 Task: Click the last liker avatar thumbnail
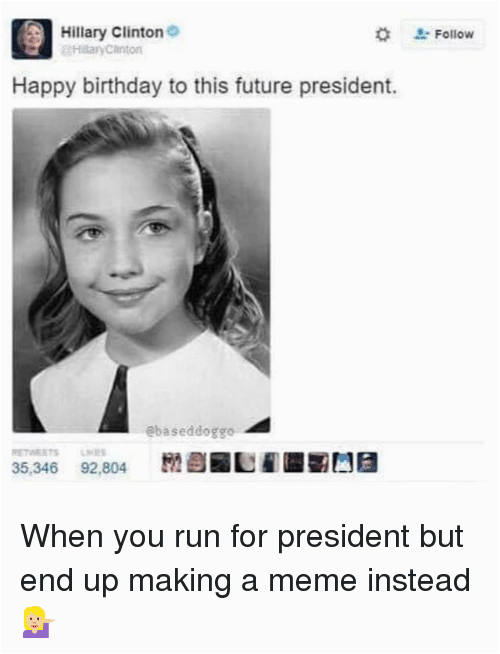(x=367, y=463)
